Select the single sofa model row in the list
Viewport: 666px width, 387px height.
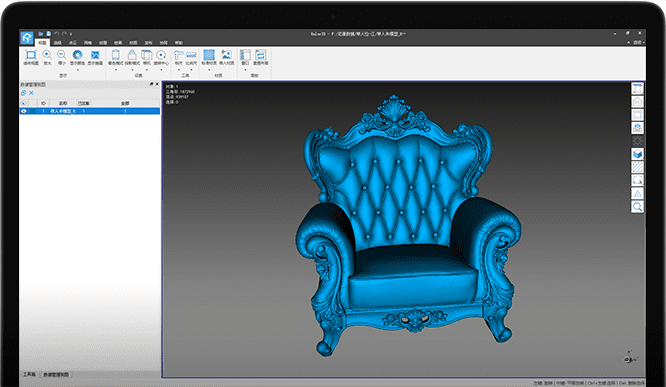pos(90,111)
